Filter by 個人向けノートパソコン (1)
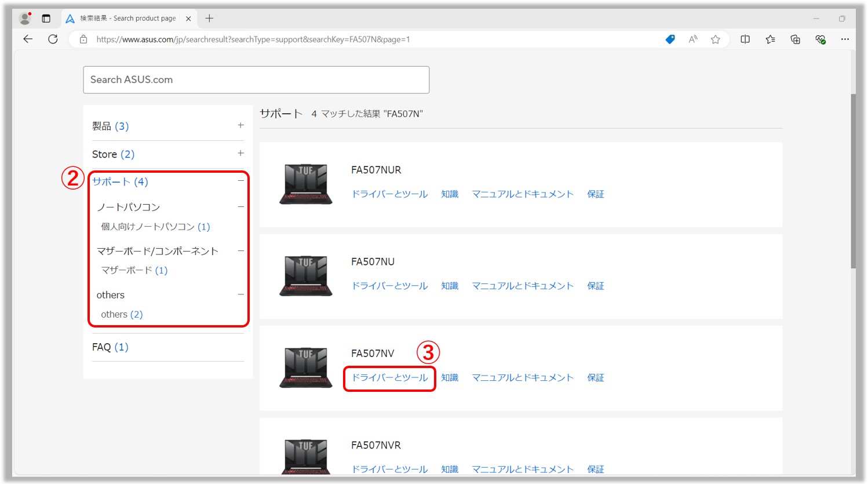 (155, 227)
